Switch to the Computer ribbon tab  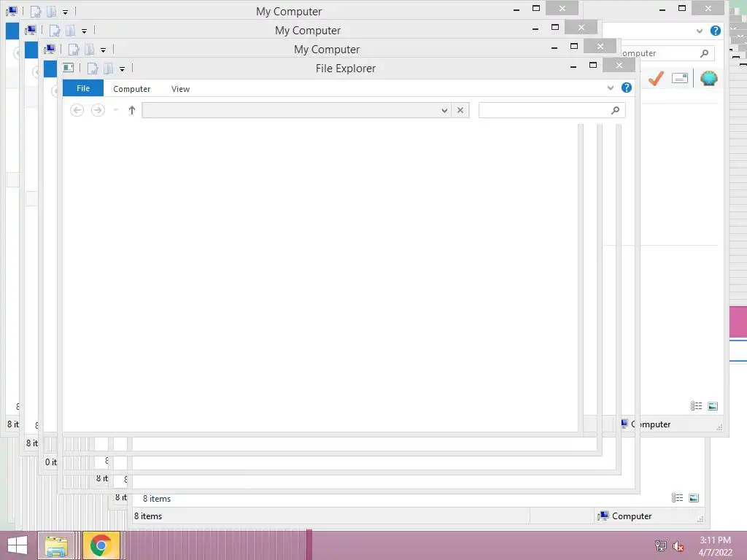[131, 88]
